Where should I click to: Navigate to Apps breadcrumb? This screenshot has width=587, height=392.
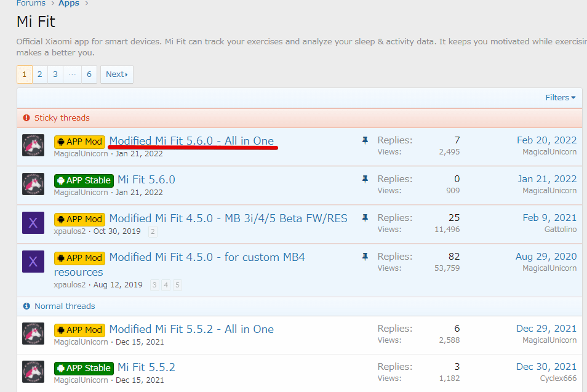click(69, 4)
